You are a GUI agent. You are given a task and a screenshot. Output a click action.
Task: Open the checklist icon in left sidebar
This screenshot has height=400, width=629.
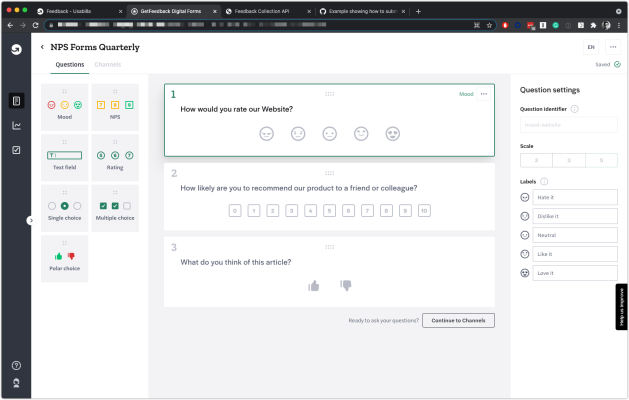(16, 150)
